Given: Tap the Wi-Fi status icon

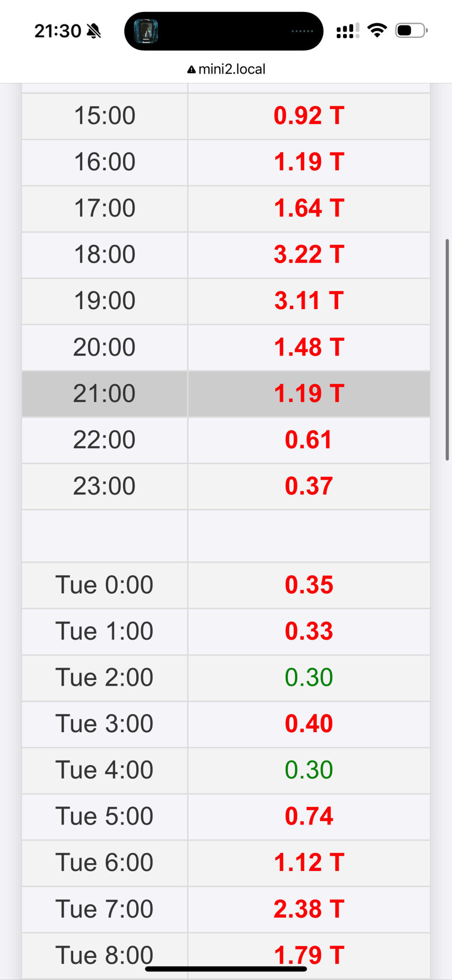Looking at the screenshot, I should [377, 31].
